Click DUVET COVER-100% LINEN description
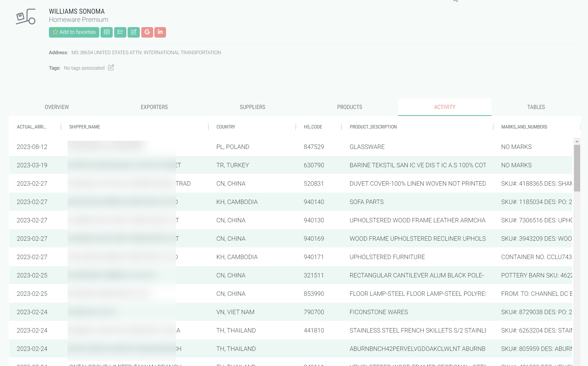 [418, 184]
